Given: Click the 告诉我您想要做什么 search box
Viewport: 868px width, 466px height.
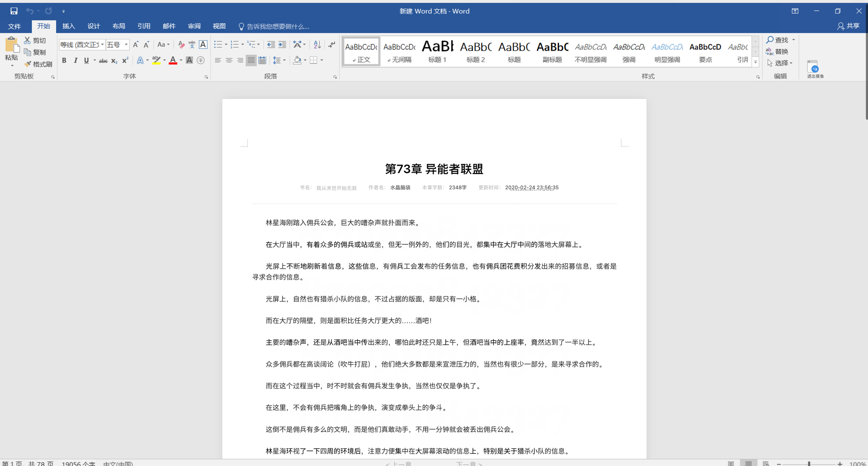Looking at the screenshot, I should 274,26.
